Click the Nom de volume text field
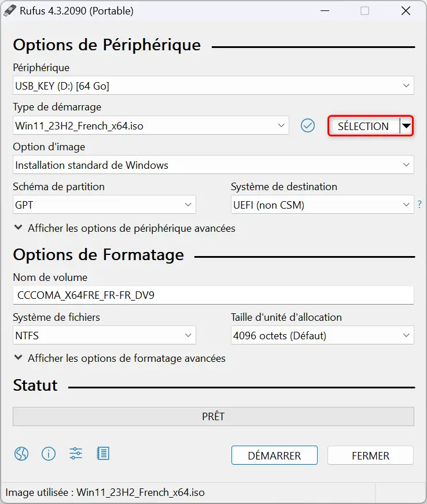The height and width of the screenshot is (504, 427). pyautogui.click(x=213, y=295)
